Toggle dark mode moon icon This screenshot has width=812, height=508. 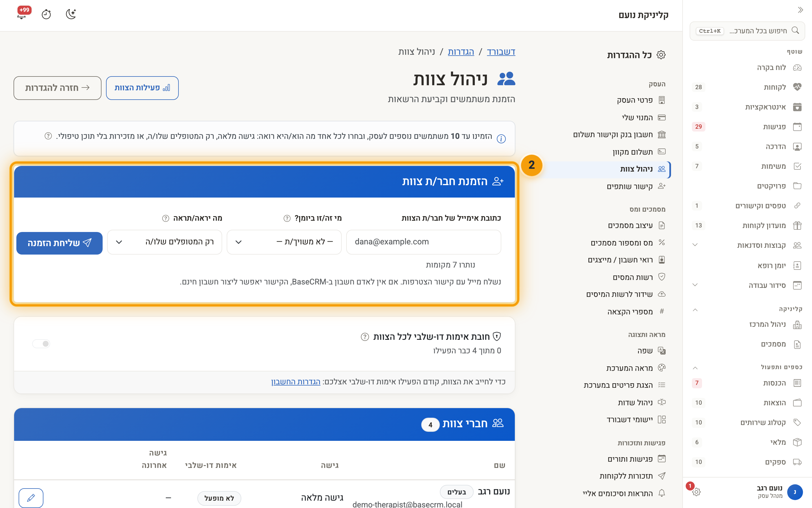click(x=71, y=14)
